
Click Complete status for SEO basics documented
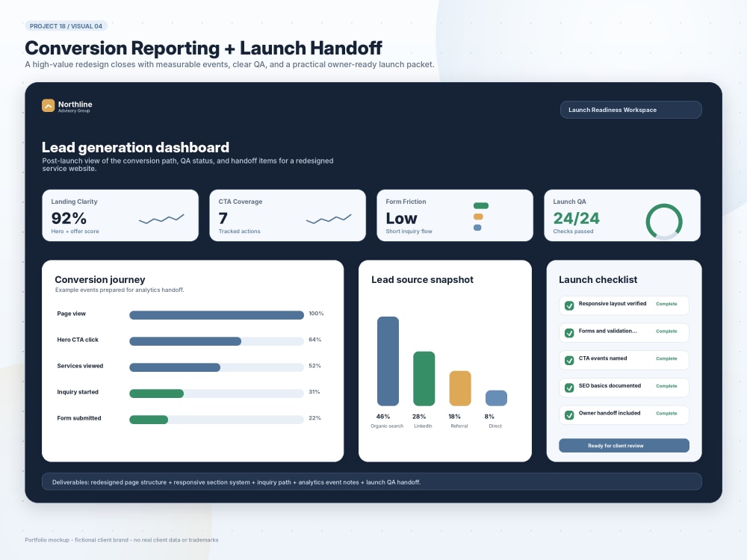click(666, 386)
